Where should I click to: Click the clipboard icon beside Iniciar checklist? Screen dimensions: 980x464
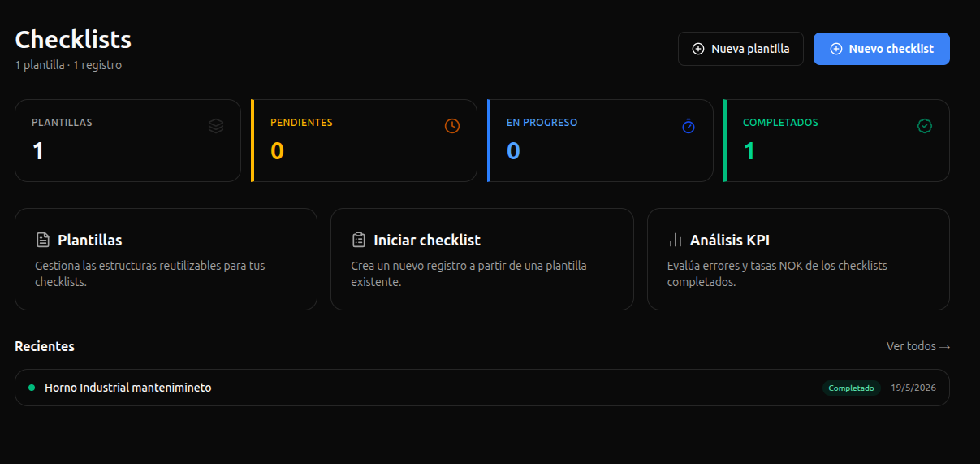click(359, 241)
